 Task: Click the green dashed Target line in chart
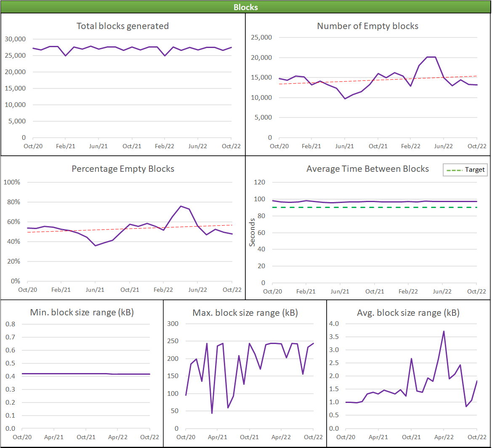coord(374,208)
